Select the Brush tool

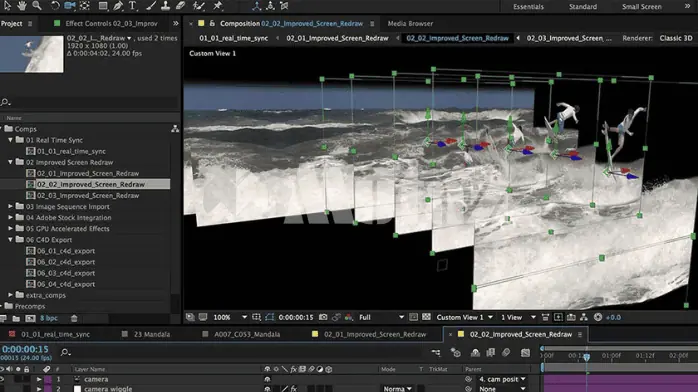click(x=151, y=6)
